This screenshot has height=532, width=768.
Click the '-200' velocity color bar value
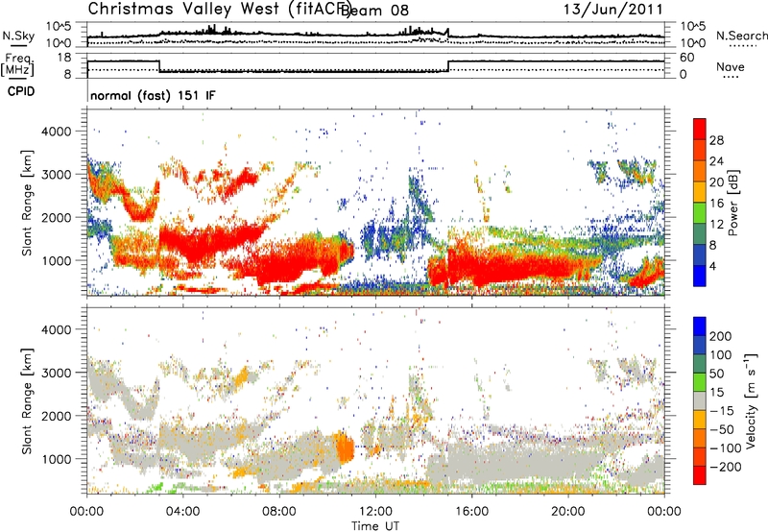[726, 467]
